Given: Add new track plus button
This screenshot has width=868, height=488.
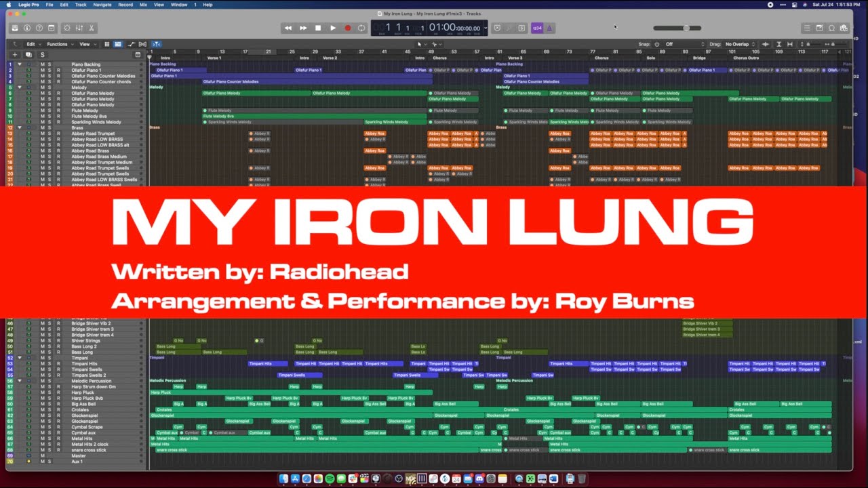Looking at the screenshot, I should 15,54.
